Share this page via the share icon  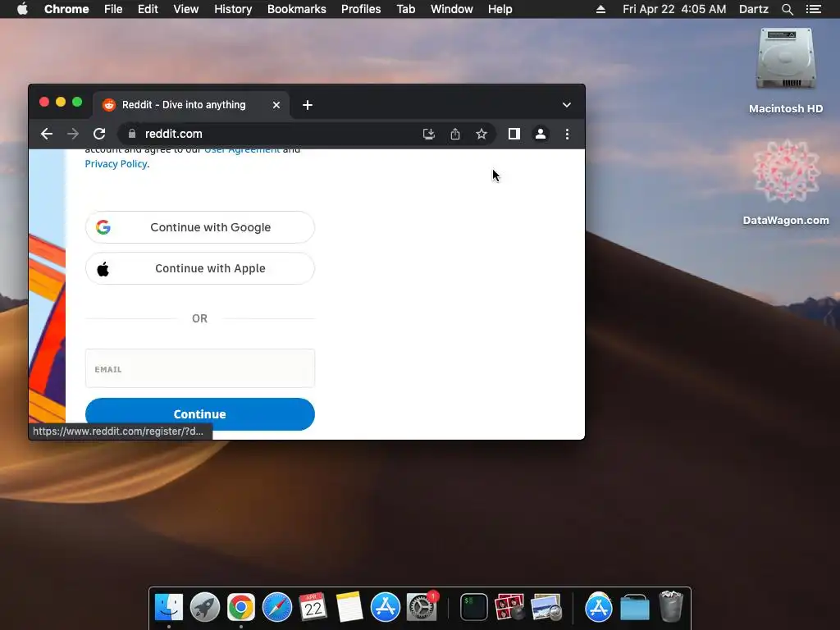(x=454, y=134)
